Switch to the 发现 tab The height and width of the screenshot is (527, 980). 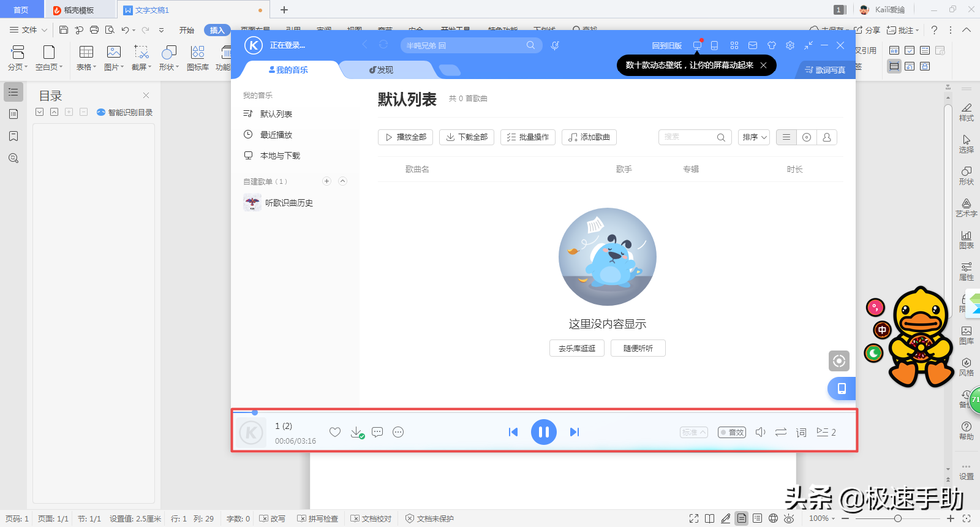coord(381,70)
